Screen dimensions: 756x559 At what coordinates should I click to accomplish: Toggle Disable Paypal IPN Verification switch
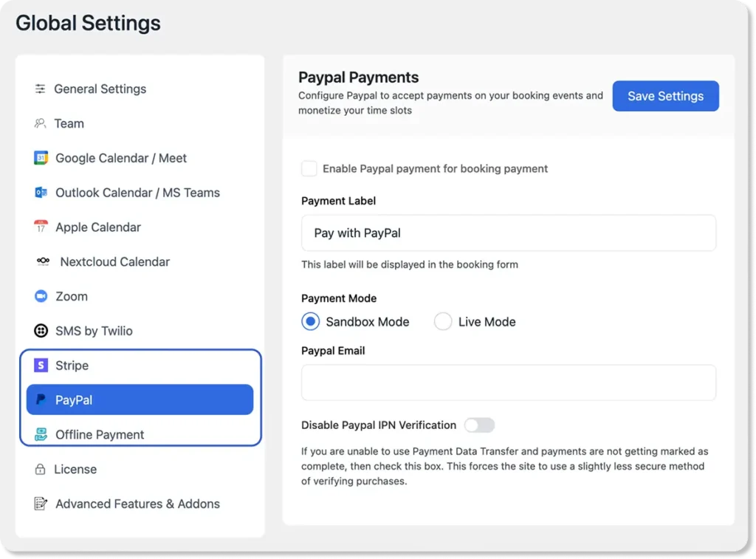point(479,425)
